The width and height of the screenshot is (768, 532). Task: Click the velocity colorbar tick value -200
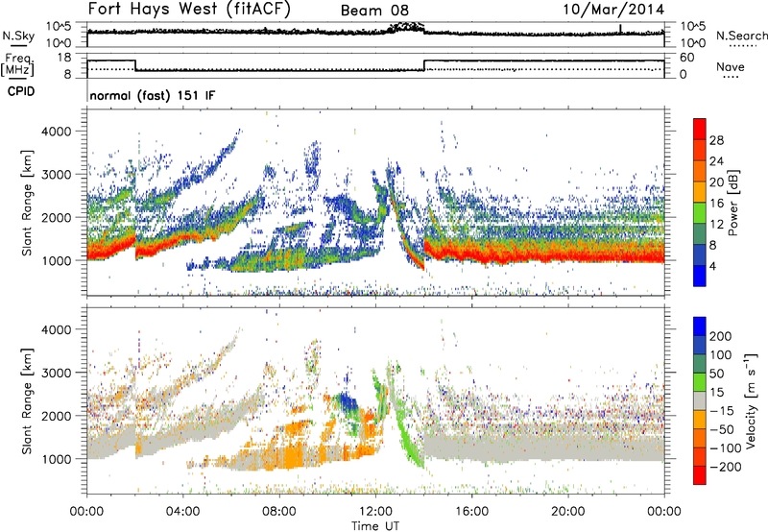(x=726, y=467)
